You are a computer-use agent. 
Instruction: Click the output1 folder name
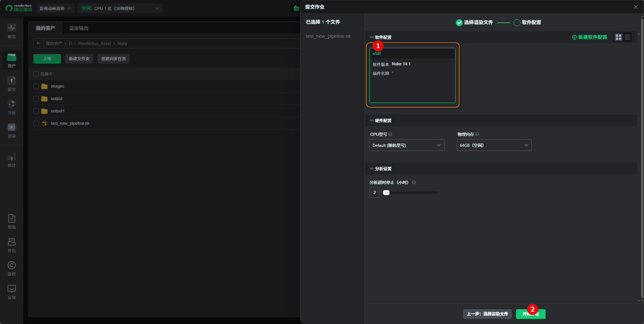click(57, 111)
